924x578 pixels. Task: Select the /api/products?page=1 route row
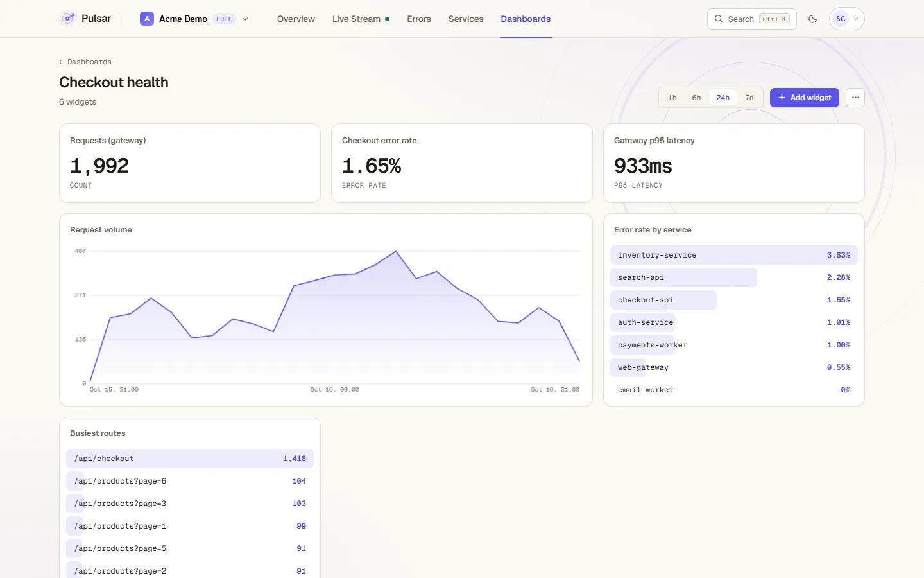tap(190, 526)
